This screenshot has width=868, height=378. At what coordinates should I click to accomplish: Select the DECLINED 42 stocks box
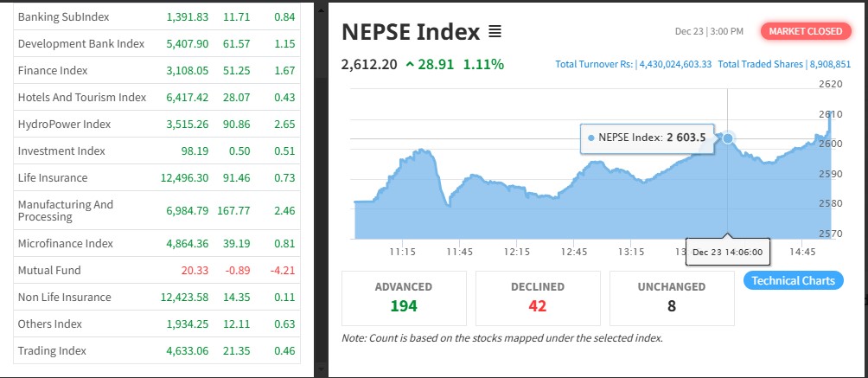(x=537, y=298)
